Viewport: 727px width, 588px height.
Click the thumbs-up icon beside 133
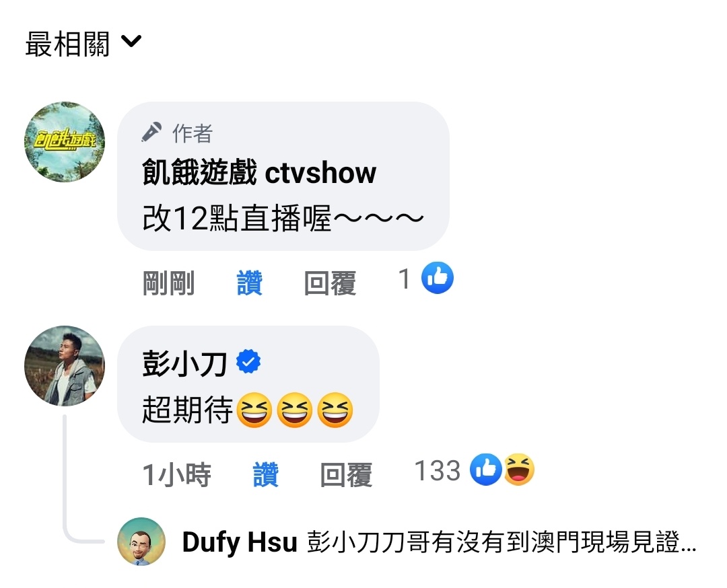point(486,470)
